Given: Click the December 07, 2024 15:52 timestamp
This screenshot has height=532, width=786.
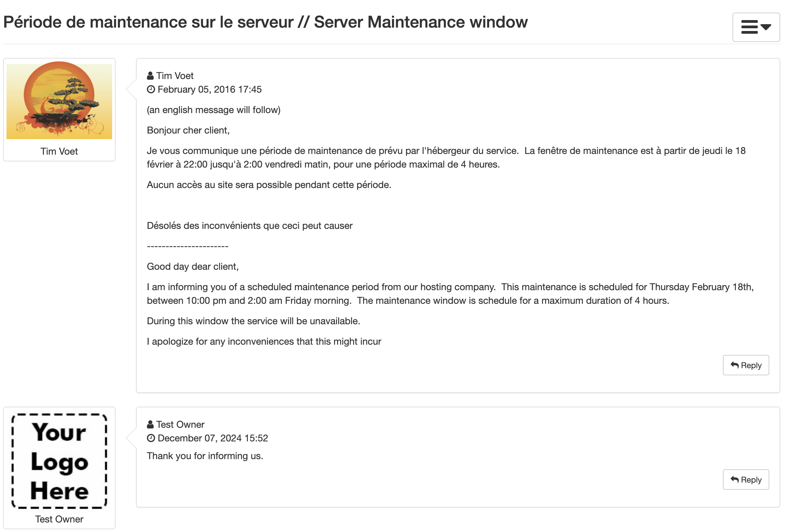Looking at the screenshot, I should click(213, 438).
